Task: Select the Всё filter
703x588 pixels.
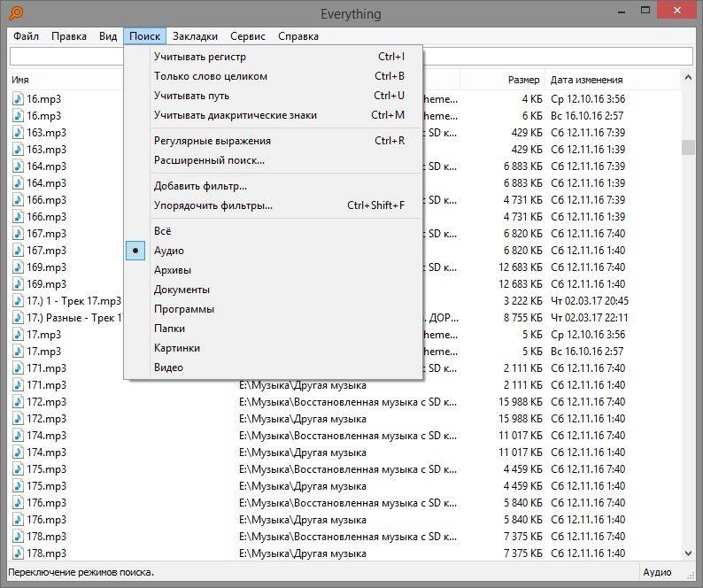Action: (x=273, y=231)
